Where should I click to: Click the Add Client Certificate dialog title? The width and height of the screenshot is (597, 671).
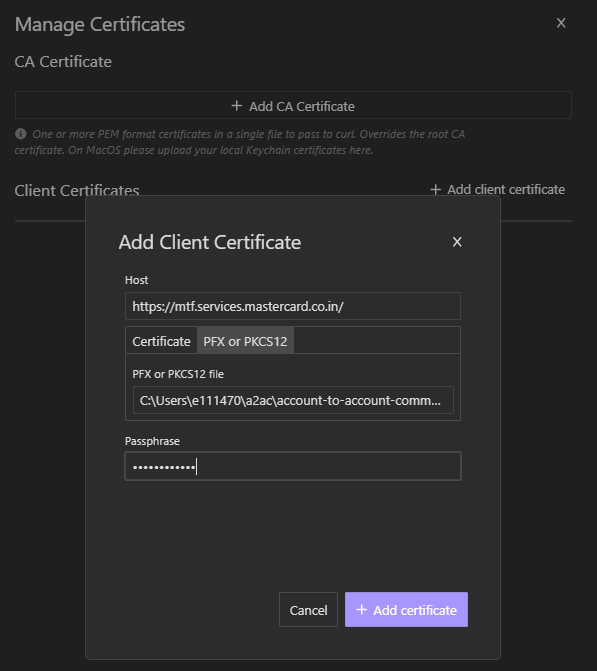[x=210, y=243]
